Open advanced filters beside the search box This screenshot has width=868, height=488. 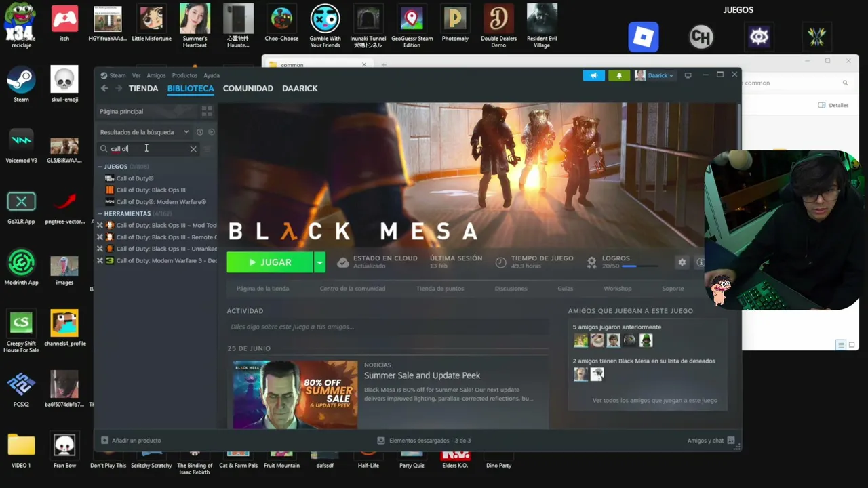point(208,149)
